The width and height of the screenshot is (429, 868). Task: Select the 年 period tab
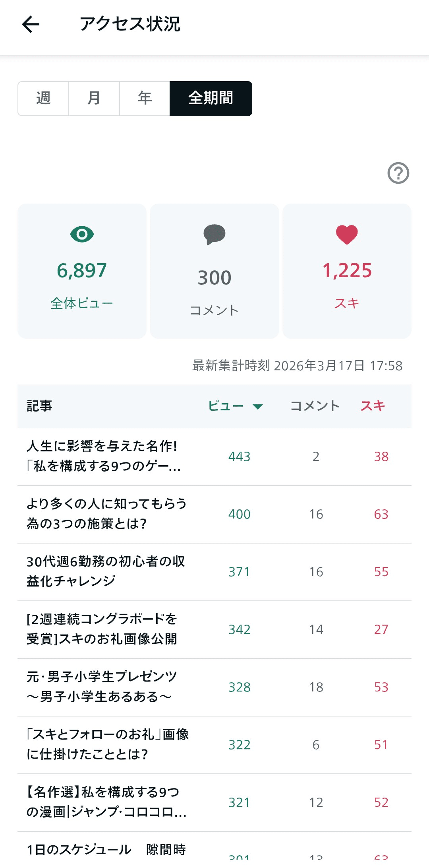[x=145, y=98]
